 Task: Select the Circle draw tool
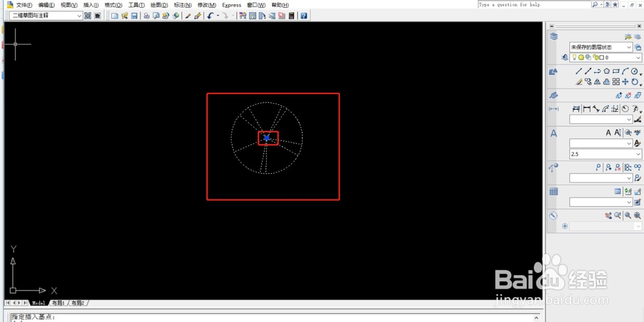[634, 71]
